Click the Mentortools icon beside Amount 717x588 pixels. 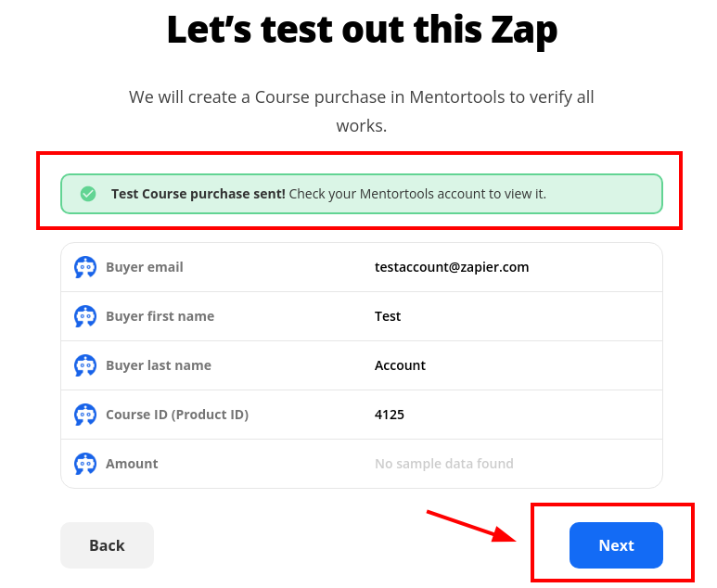point(85,464)
